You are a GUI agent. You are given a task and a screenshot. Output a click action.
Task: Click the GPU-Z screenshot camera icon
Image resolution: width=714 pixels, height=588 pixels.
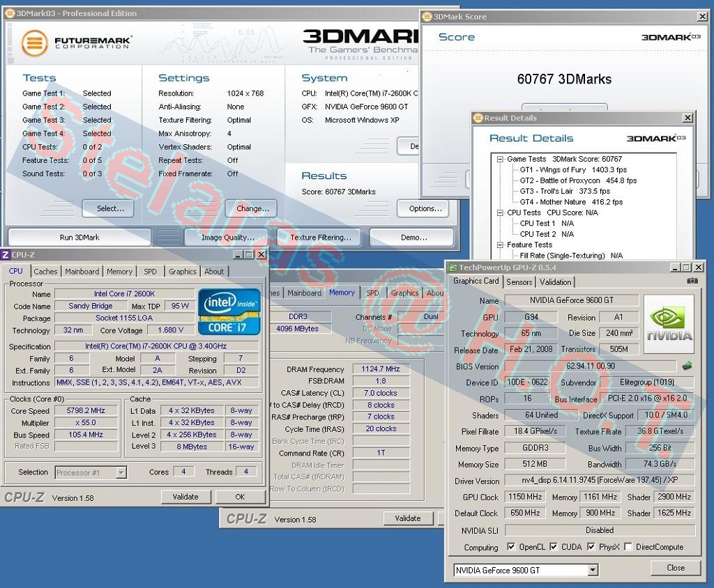click(x=692, y=281)
